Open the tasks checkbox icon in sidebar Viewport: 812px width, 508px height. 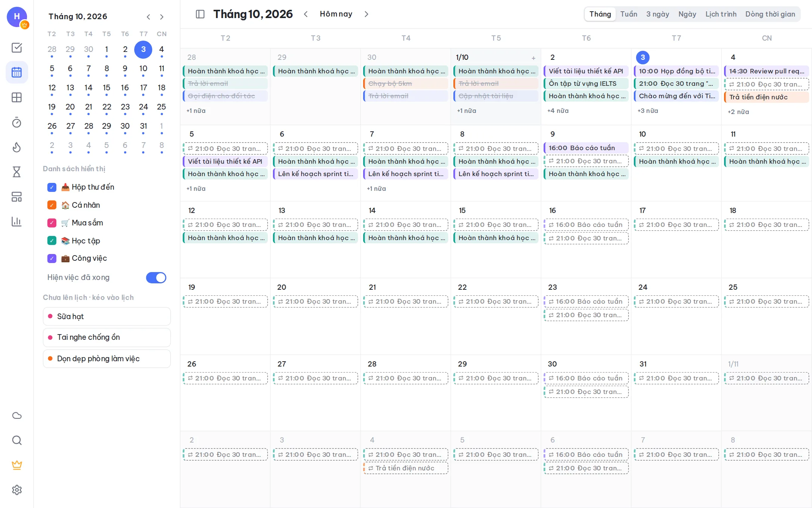(17, 48)
